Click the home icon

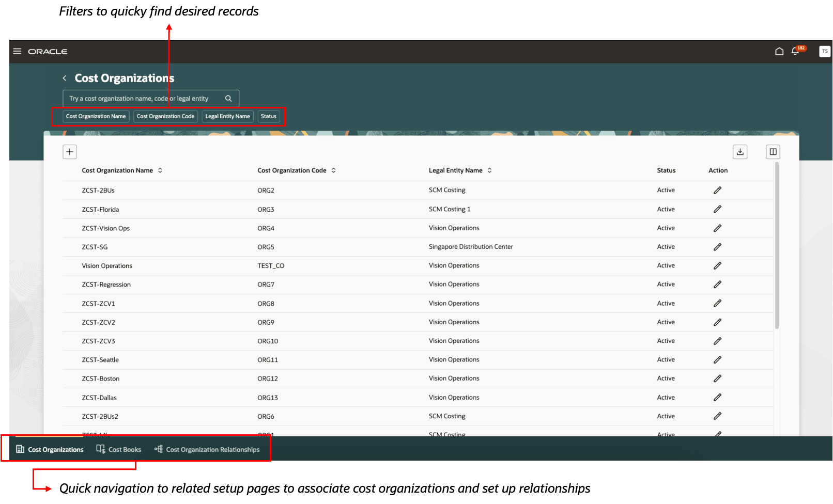point(779,51)
